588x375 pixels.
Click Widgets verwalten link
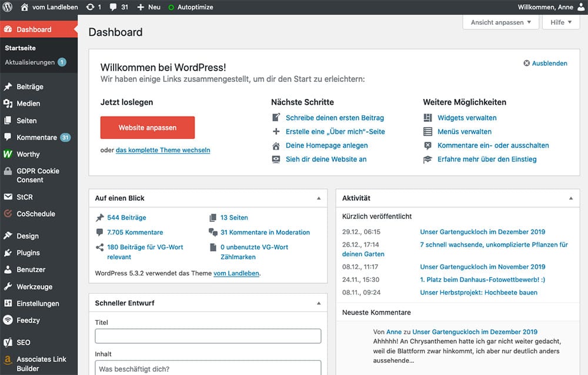(x=467, y=118)
